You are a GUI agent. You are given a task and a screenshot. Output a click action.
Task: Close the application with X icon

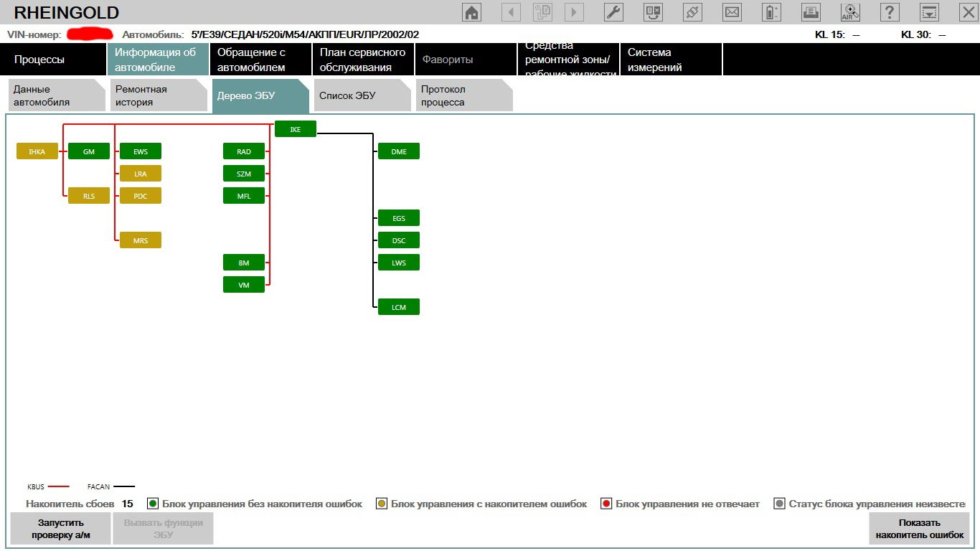[968, 12]
